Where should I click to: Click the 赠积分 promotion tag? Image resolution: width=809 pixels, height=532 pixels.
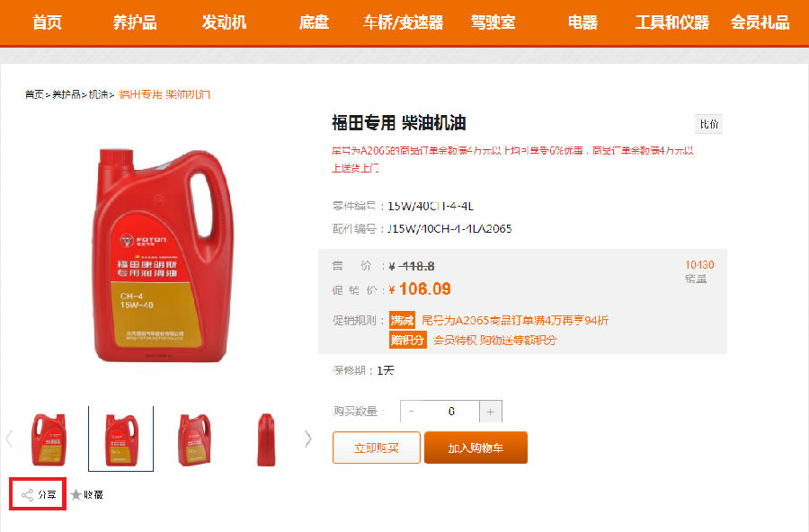click(408, 340)
